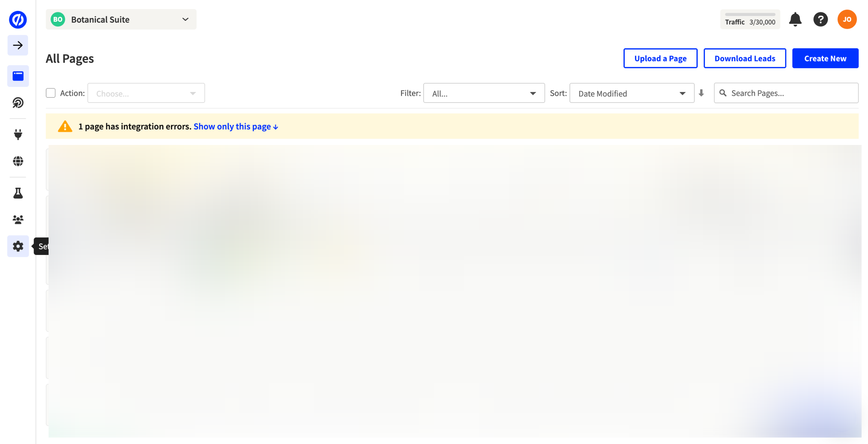
Task: Toggle the select-all pages checkbox
Action: tap(51, 93)
